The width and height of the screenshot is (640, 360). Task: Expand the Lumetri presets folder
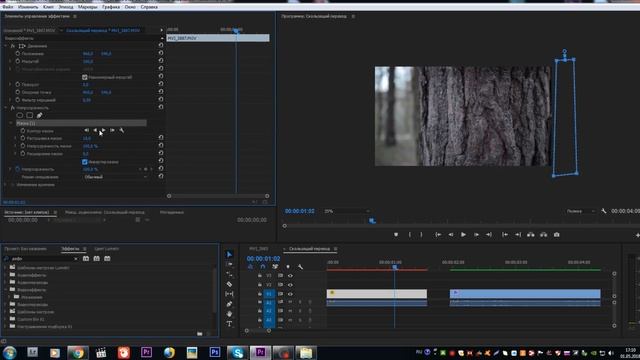[5, 268]
